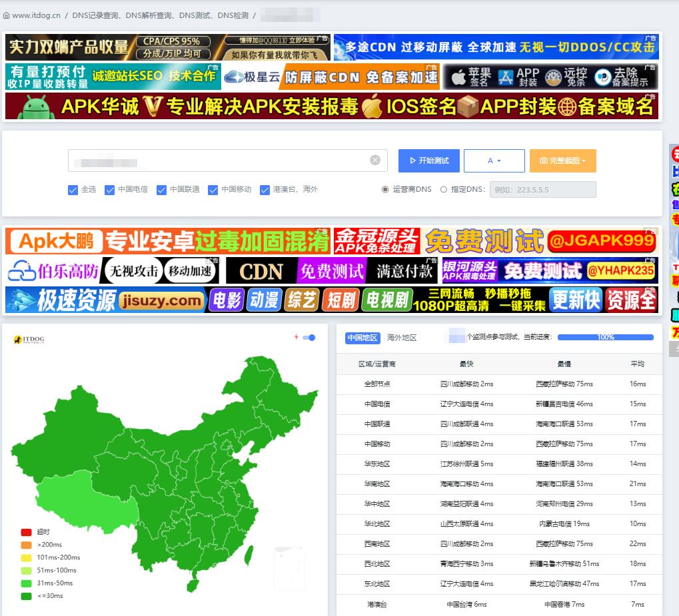Open the 银河源头 免费测试 ad banner
679x616 pixels.
tap(550, 270)
